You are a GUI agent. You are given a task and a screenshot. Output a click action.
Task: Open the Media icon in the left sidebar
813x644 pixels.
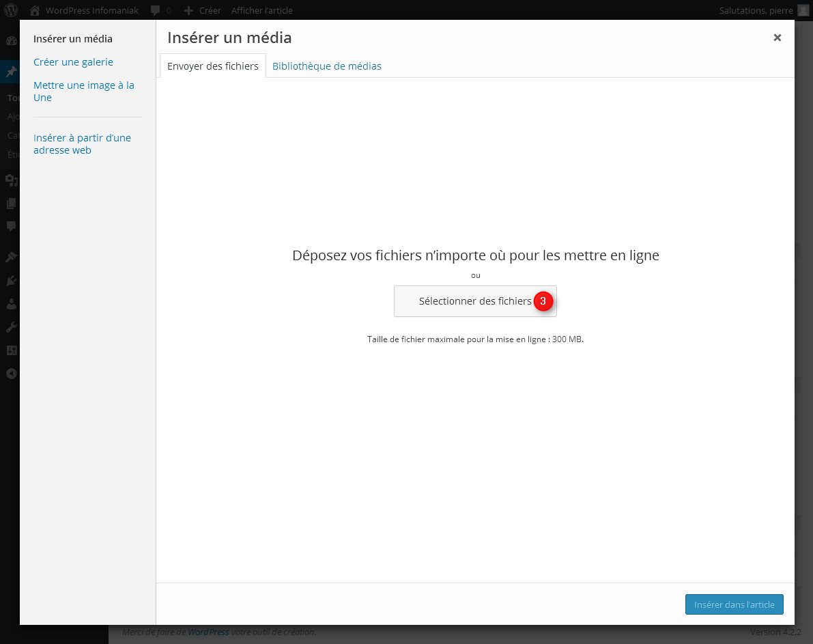click(11, 180)
